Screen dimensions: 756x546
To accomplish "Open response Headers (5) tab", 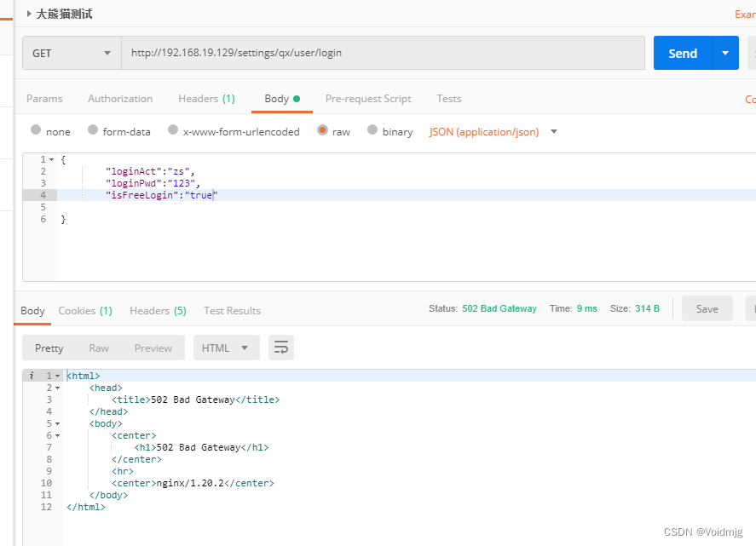I will (159, 311).
